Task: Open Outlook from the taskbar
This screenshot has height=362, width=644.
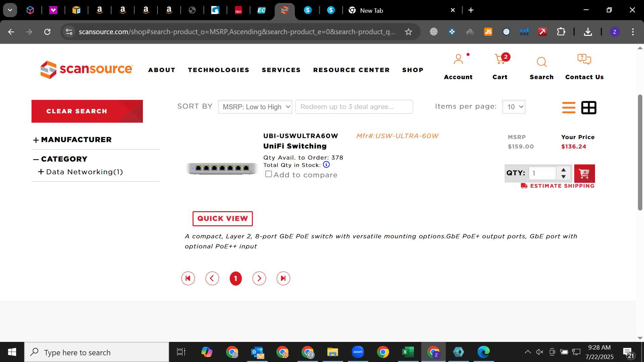Action: click(257, 352)
